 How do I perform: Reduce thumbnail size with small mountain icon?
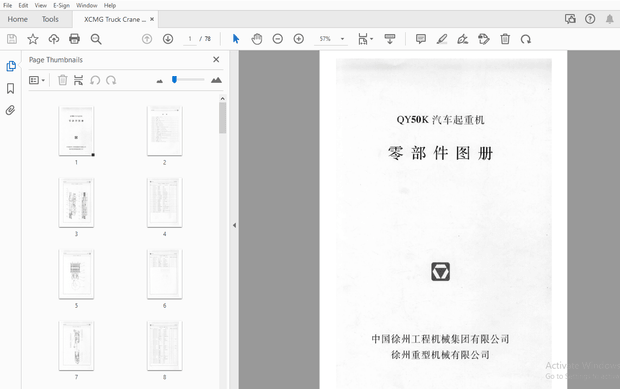(x=160, y=81)
